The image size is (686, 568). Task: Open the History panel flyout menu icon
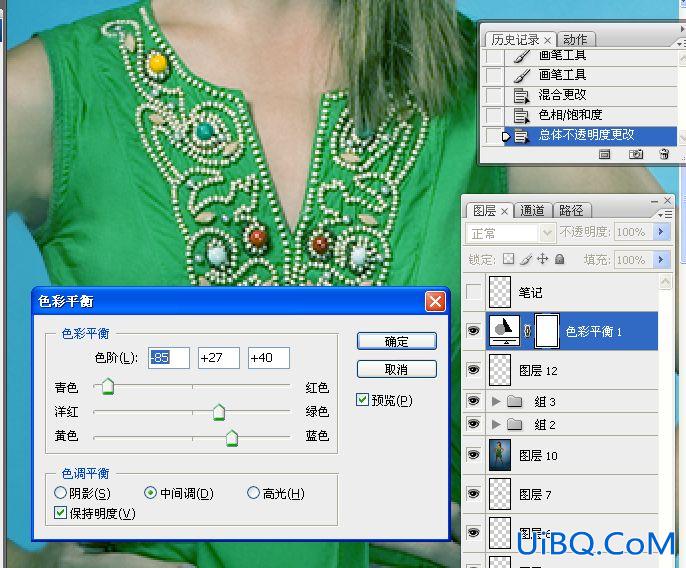pos(681,44)
